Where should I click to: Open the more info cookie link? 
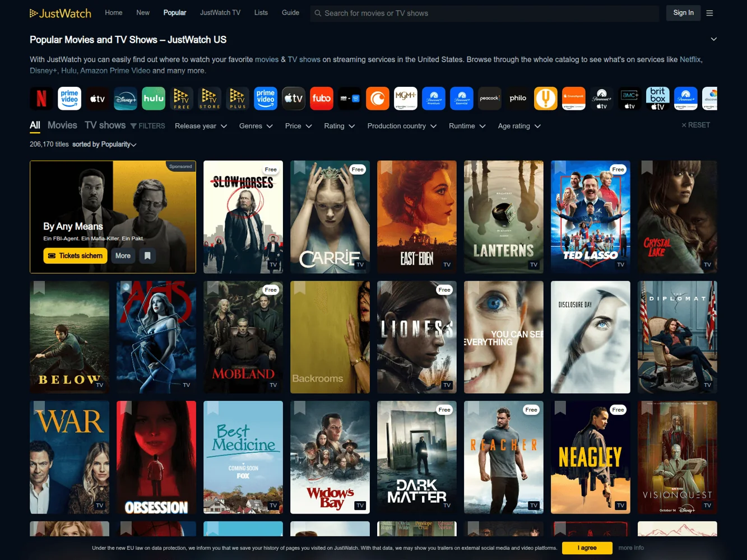(631, 548)
